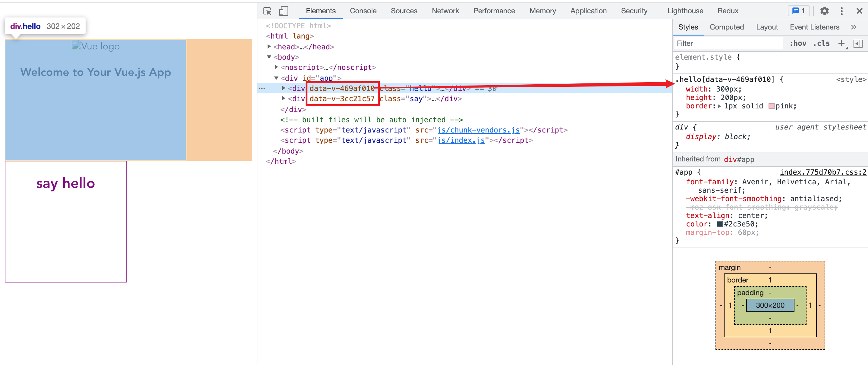Show more Styles pane tabs chevron
868x365 pixels.
pos(854,27)
